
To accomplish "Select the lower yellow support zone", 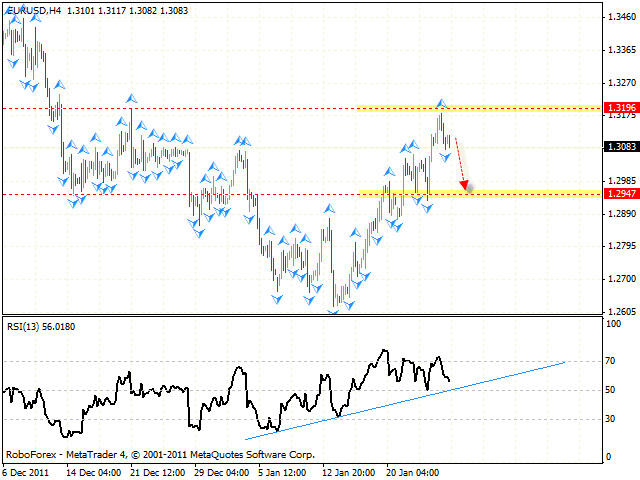I will [x=480, y=192].
